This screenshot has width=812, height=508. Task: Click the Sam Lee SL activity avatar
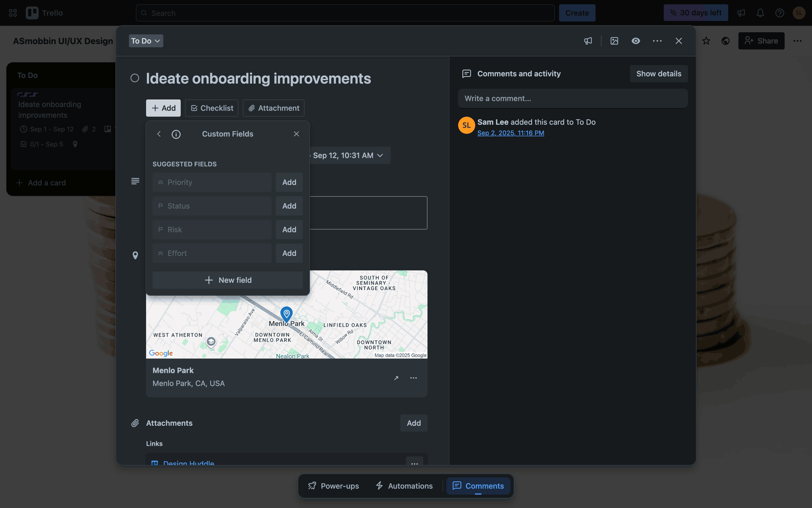pos(466,125)
